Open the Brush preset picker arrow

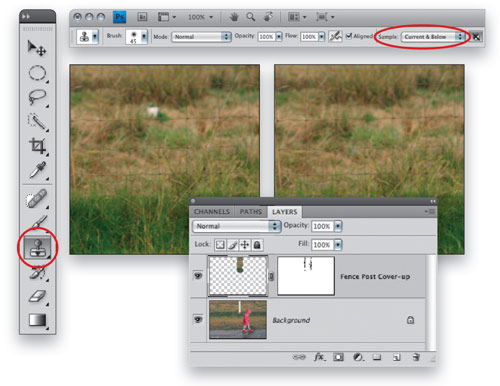click(144, 36)
